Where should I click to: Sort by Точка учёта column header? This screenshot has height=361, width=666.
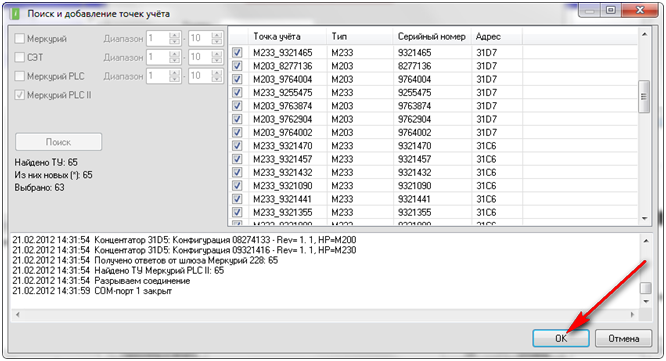[x=288, y=37]
